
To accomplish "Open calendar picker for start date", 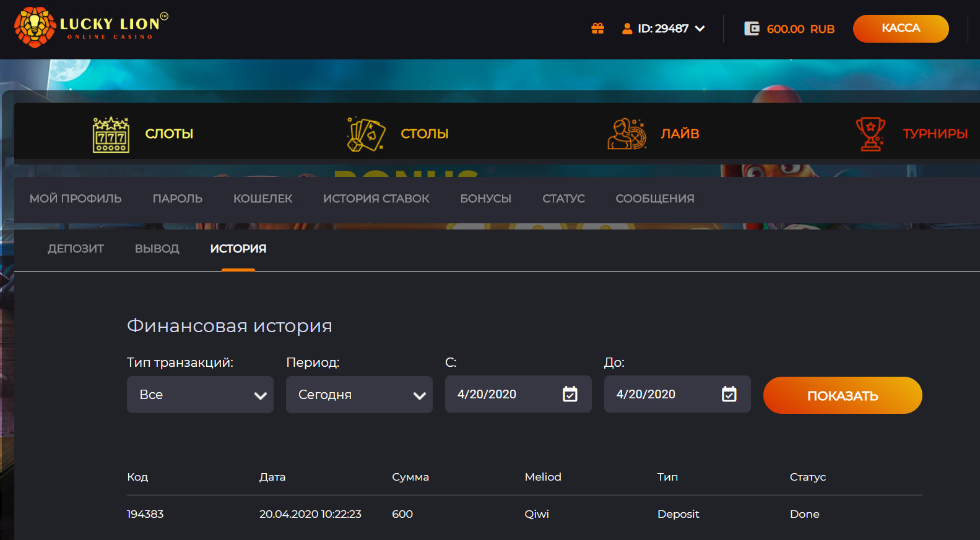I will 570,394.
